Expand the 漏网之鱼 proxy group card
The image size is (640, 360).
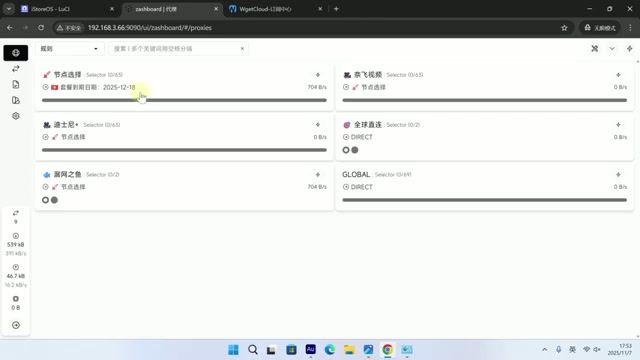click(184, 186)
